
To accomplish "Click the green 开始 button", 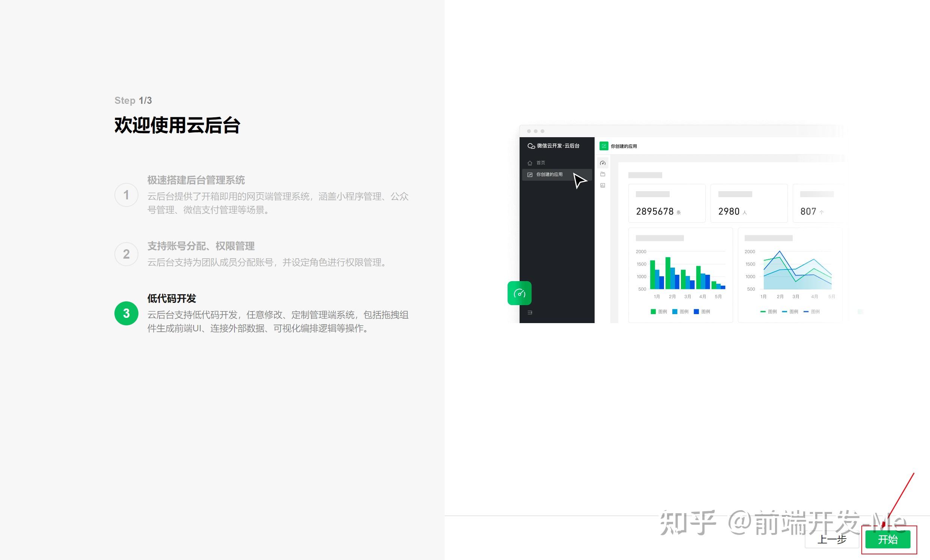I will pos(887,539).
